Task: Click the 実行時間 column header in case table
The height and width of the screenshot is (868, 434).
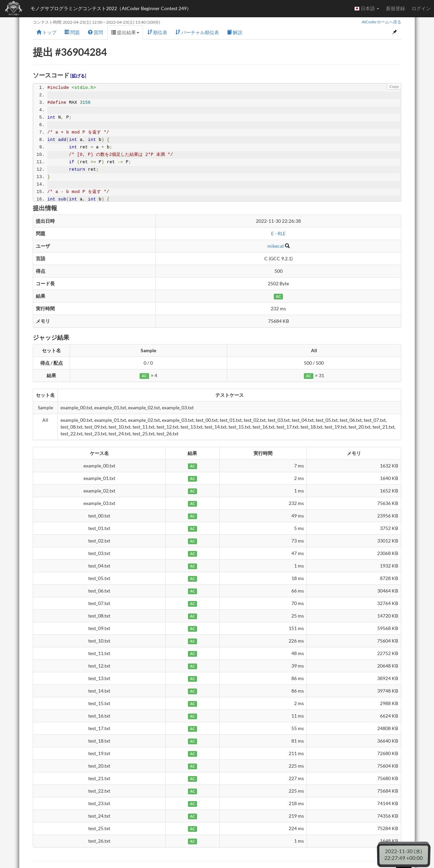Action: (263, 453)
